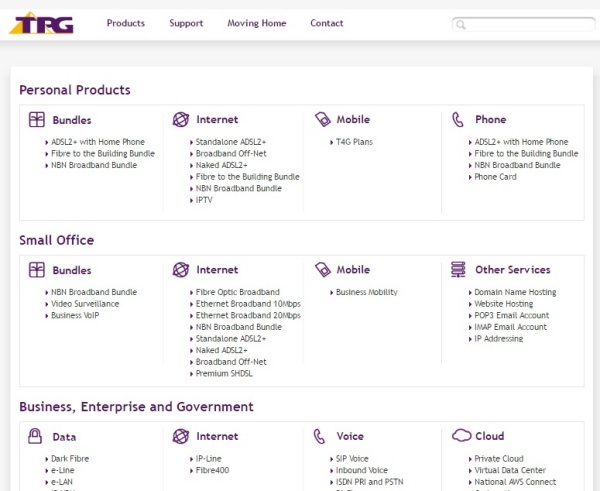This screenshot has height=491, width=600.
Task: Click the search magnifier icon
Action: tap(461, 25)
